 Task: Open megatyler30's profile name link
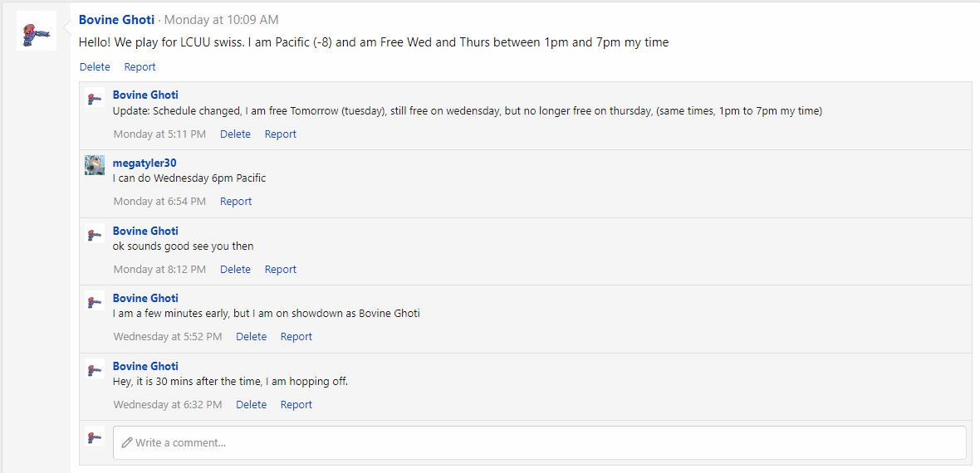pos(145,163)
